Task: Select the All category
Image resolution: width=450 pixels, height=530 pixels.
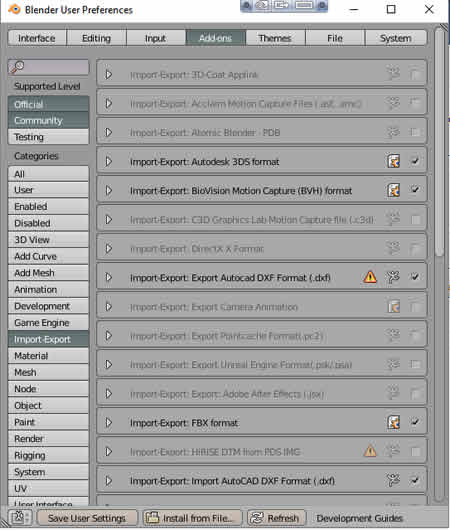Action: coord(48,174)
